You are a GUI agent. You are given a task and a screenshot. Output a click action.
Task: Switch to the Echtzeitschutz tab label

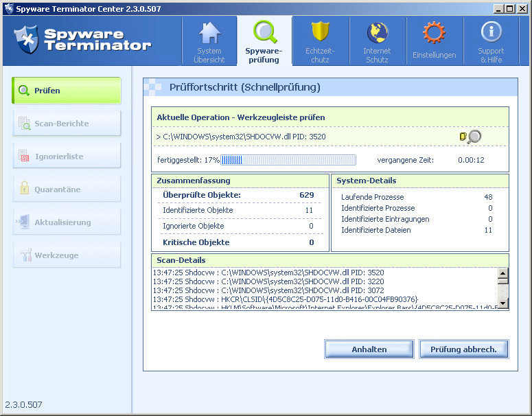(320, 56)
